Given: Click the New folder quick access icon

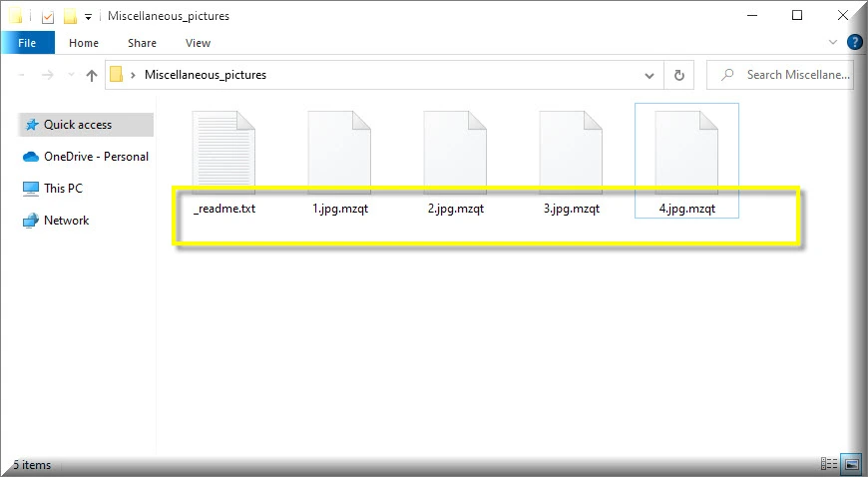Looking at the screenshot, I should click(70, 17).
